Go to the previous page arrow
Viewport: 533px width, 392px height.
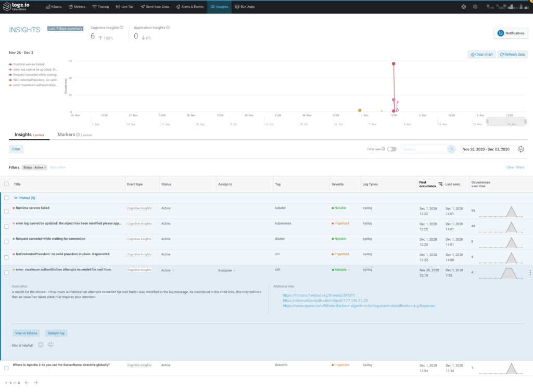(27, 383)
